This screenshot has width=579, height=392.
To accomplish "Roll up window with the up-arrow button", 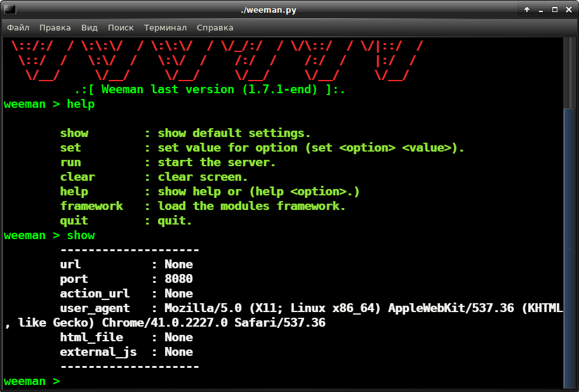I will click(x=526, y=10).
